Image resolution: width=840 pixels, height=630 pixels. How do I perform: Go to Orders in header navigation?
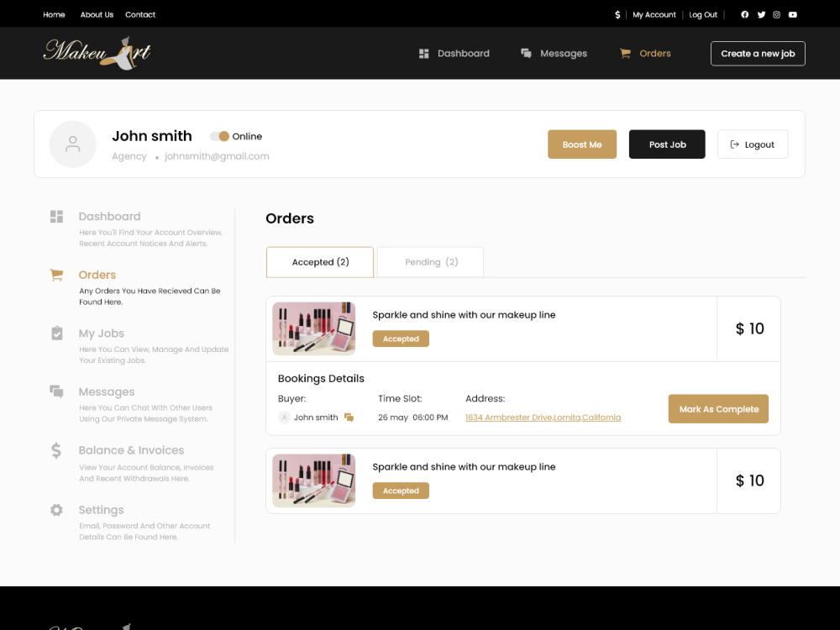pos(655,54)
